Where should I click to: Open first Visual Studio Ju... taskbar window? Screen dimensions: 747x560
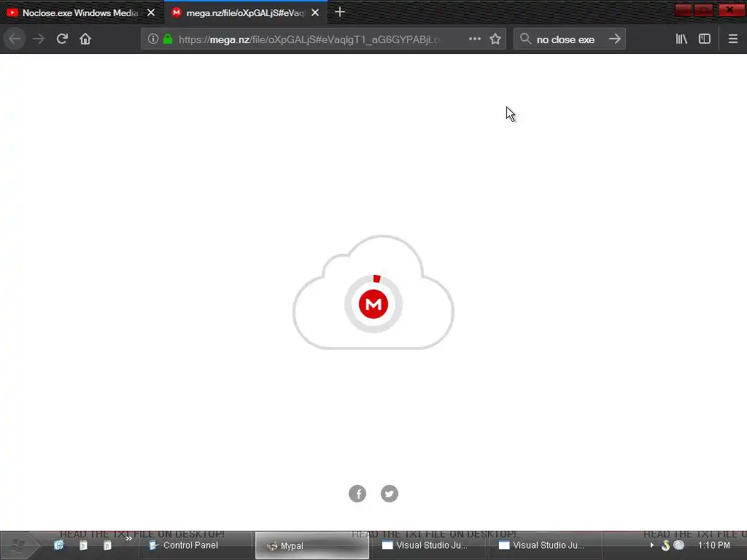(x=428, y=545)
